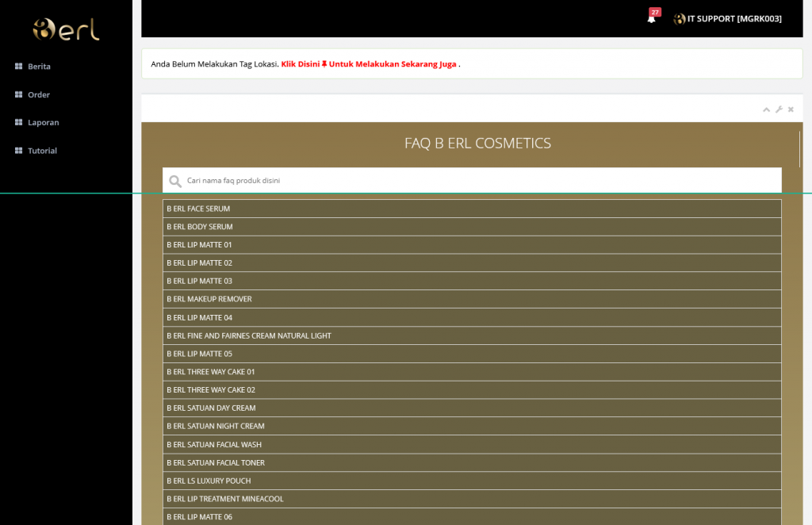Click the B Erl logo in sidebar
The width and height of the screenshot is (812, 525).
coord(66,29)
